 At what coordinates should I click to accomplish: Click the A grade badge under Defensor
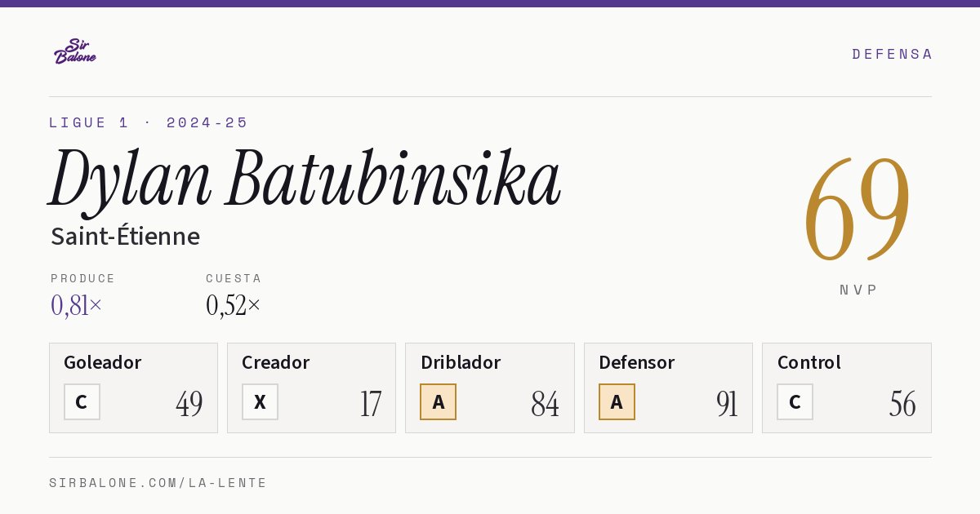pyautogui.click(x=617, y=401)
